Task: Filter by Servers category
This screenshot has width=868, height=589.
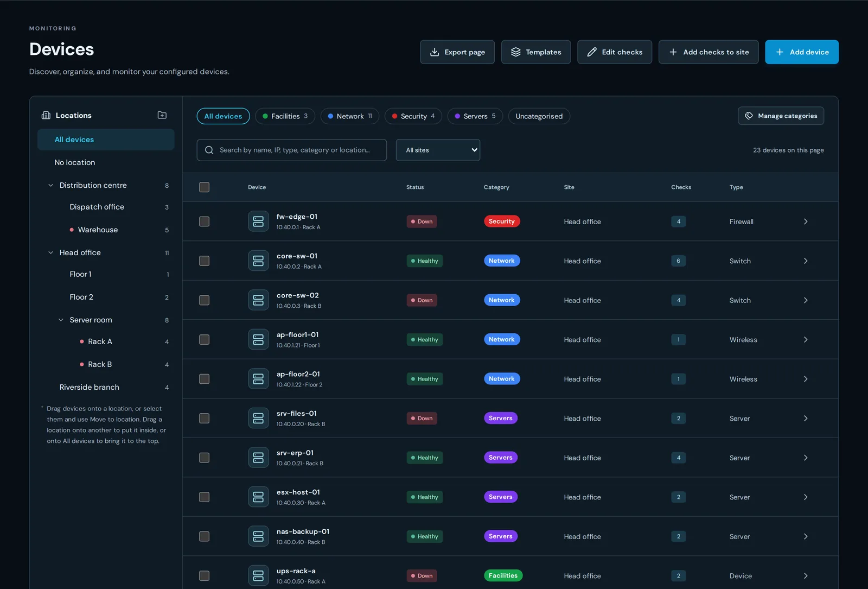Action: pyautogui.click(x=475, y=116)
